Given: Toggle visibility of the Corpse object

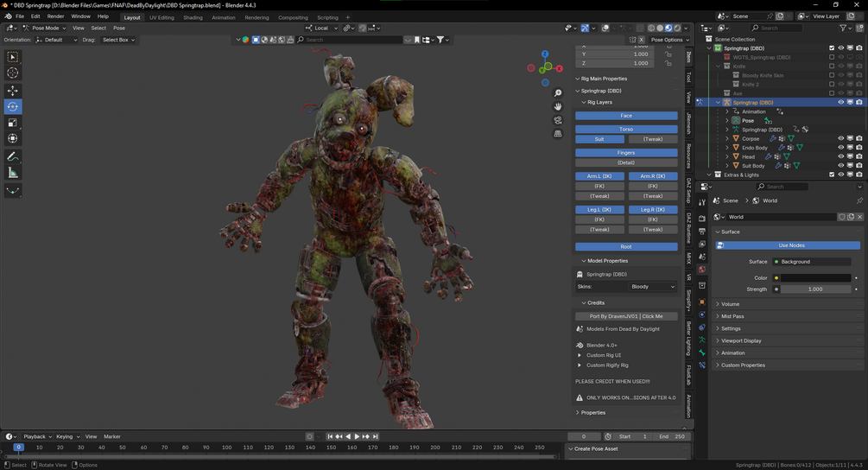Looking at the screenshot, I should 840,138.
